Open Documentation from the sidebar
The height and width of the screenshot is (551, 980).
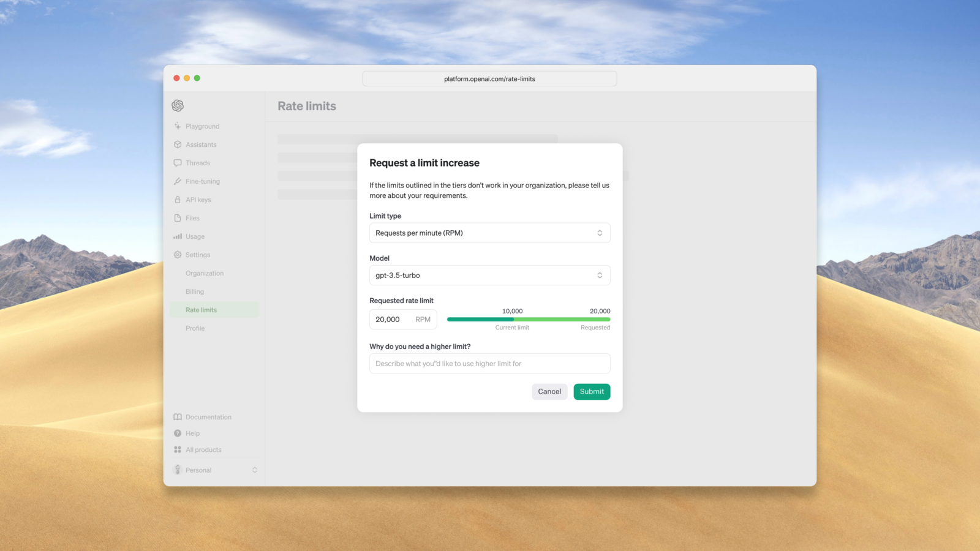point(208,417)
